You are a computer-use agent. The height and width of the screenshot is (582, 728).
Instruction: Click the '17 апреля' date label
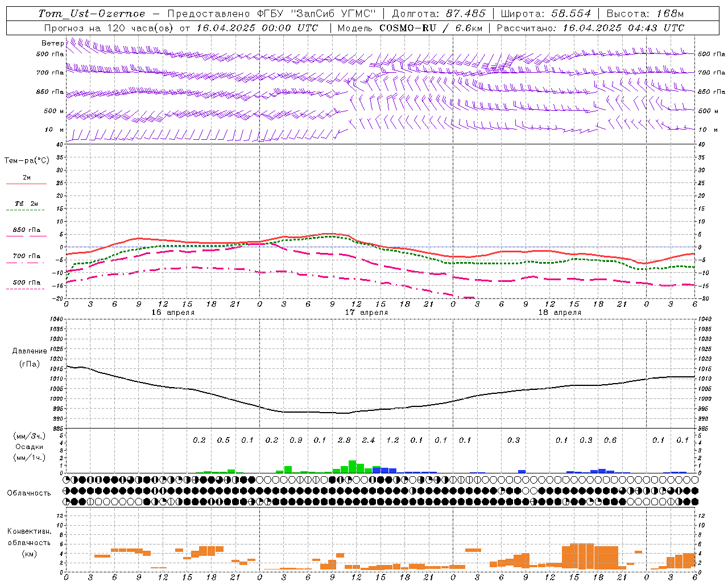pos(366,313)
